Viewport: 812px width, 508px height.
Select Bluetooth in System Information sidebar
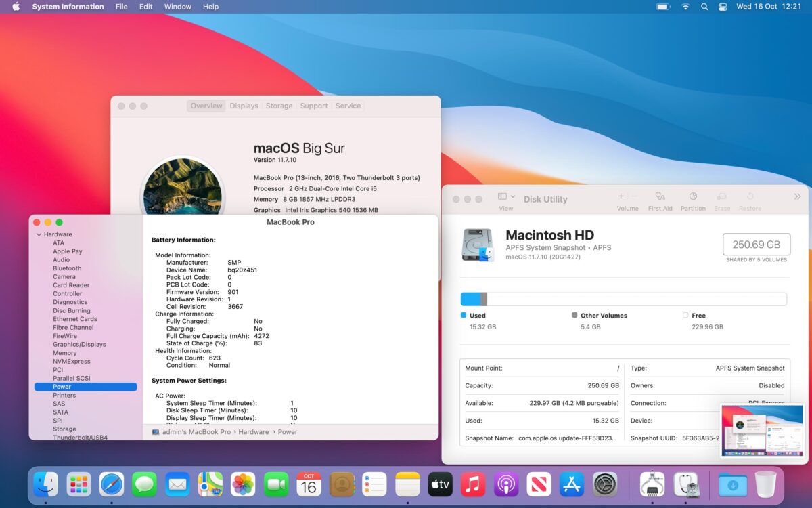(x=67, y=268)
